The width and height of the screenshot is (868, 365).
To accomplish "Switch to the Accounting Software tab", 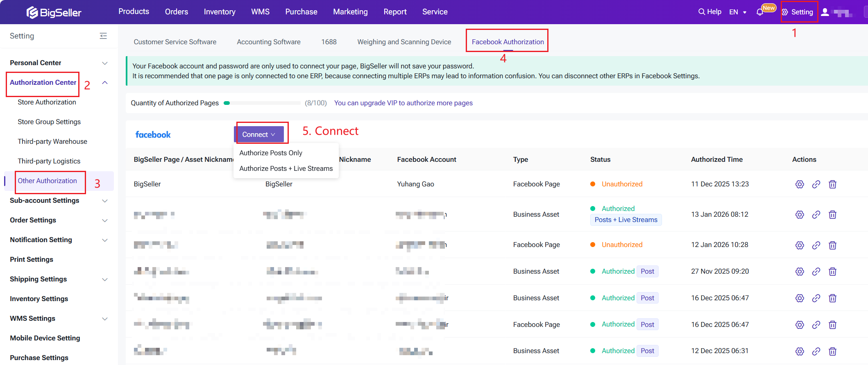I will pyautogui.click(x=268, y=42).
